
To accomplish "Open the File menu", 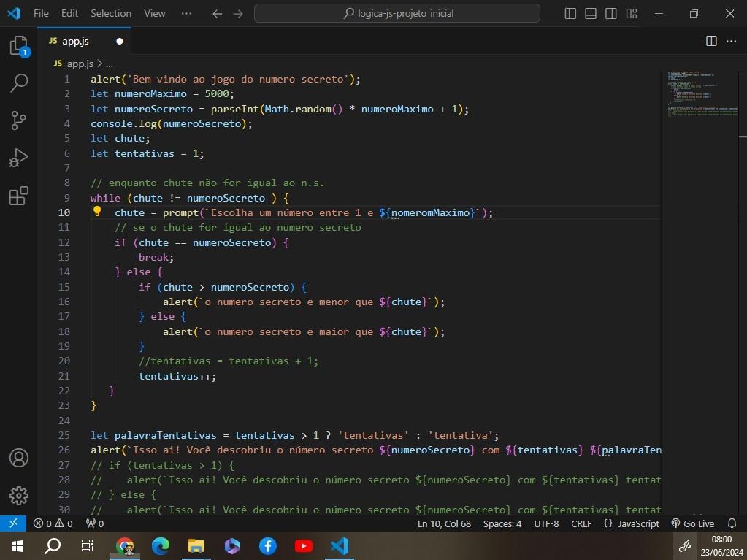I will pos(41,13).
